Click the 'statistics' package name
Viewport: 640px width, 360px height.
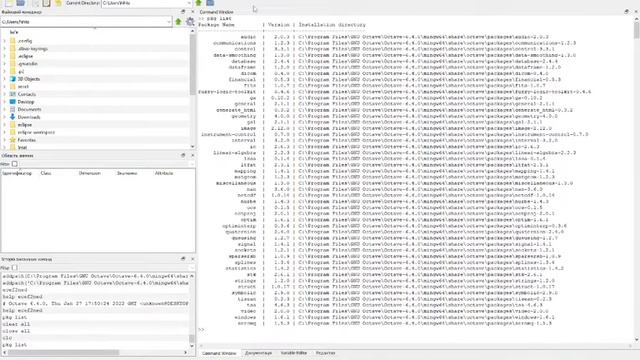pos(241,268)
